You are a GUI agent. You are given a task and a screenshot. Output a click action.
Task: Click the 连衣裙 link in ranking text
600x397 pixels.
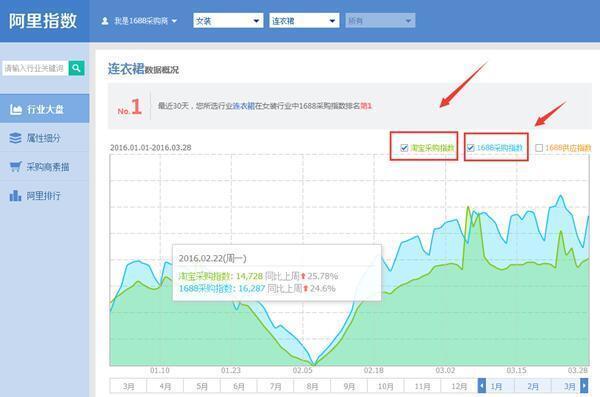[x=244, y=106]
